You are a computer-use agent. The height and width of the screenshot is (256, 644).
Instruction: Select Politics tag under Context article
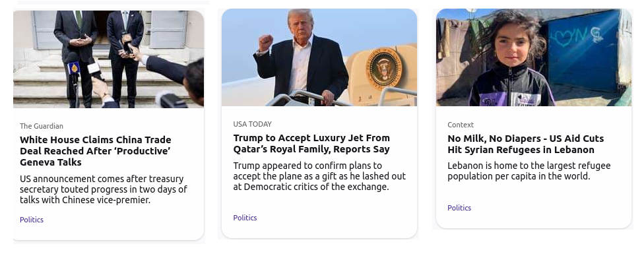pyautogui.click(x=459, y=208)
